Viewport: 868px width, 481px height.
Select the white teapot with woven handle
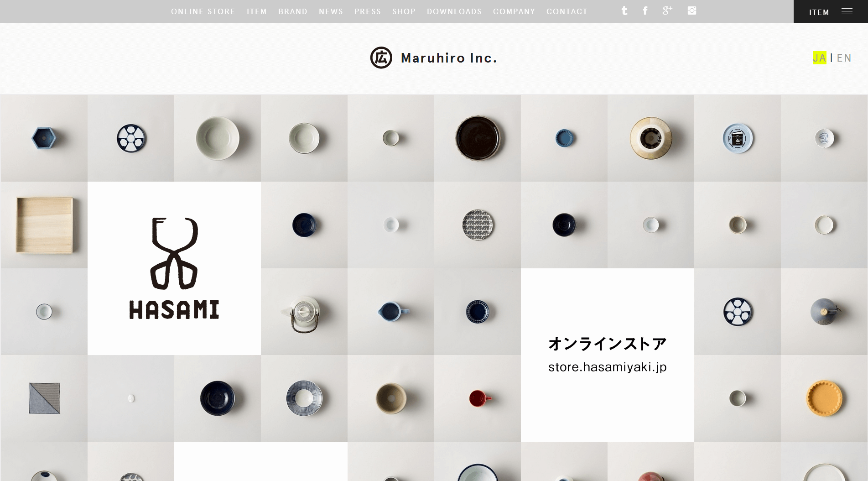[304, 312]
